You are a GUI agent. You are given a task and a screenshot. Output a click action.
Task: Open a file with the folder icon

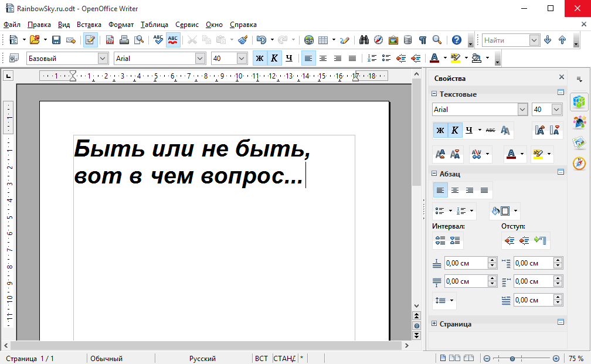35,40
